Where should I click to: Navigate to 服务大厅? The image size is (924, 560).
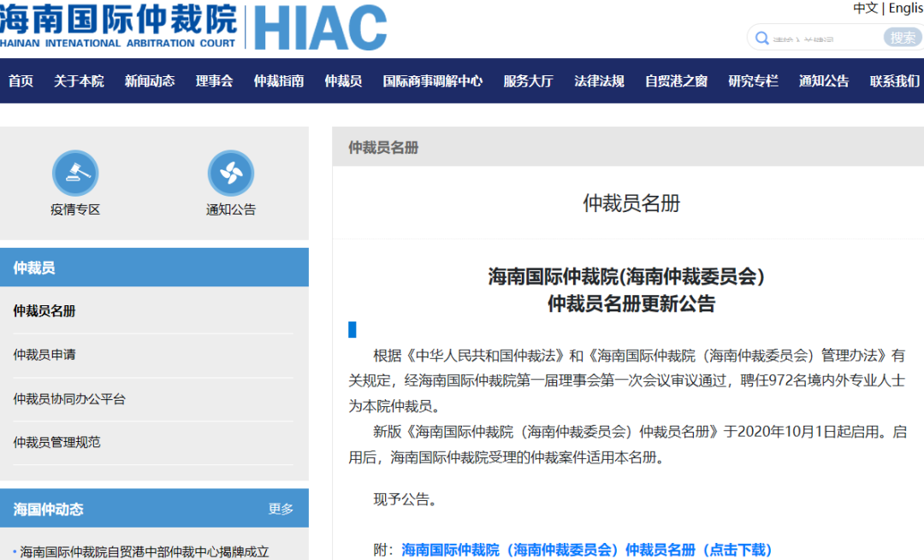coord(528,81)
